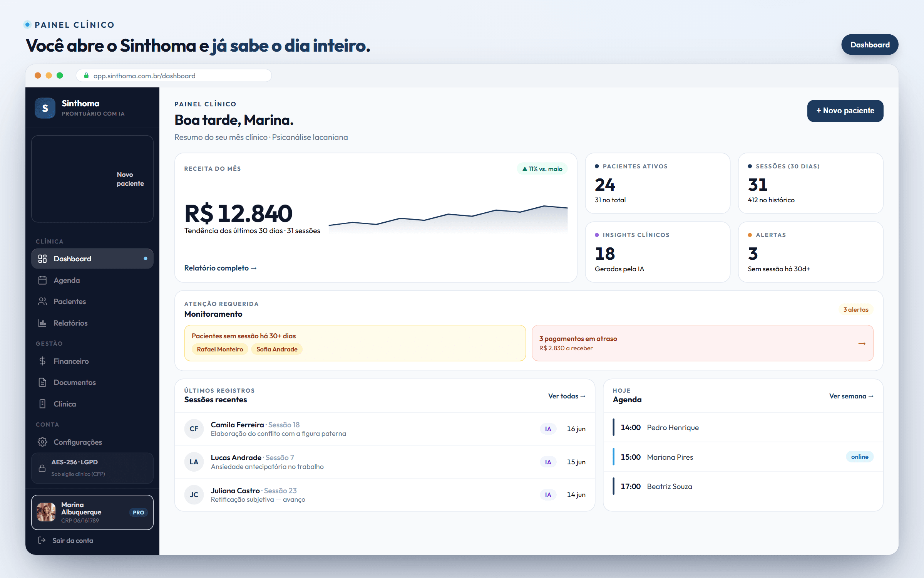The height and width of the screenshot is (578, 924).
Task: Click the Relatórios bar chart icon
Action: 42,323
